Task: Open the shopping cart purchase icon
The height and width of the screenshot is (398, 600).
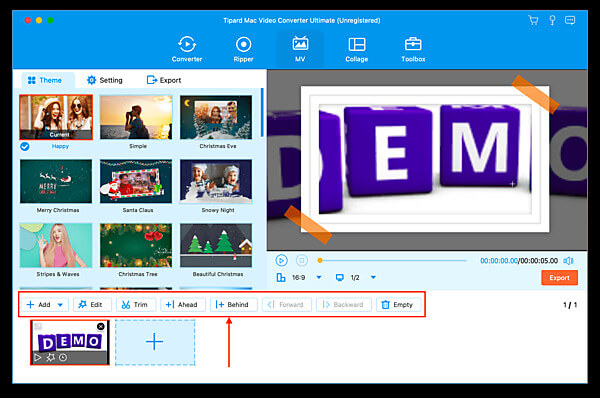Action: click(533, 20)
